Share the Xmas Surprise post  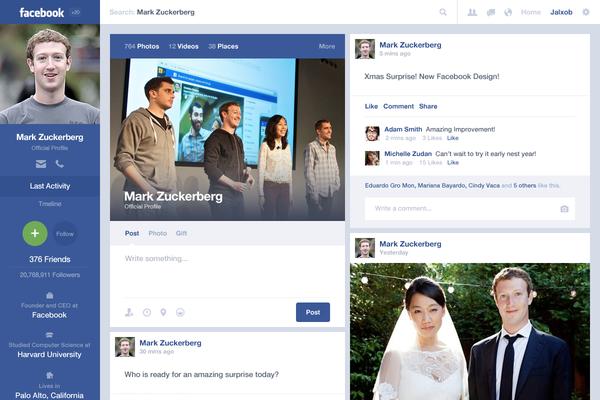click(x=428, y=106)
